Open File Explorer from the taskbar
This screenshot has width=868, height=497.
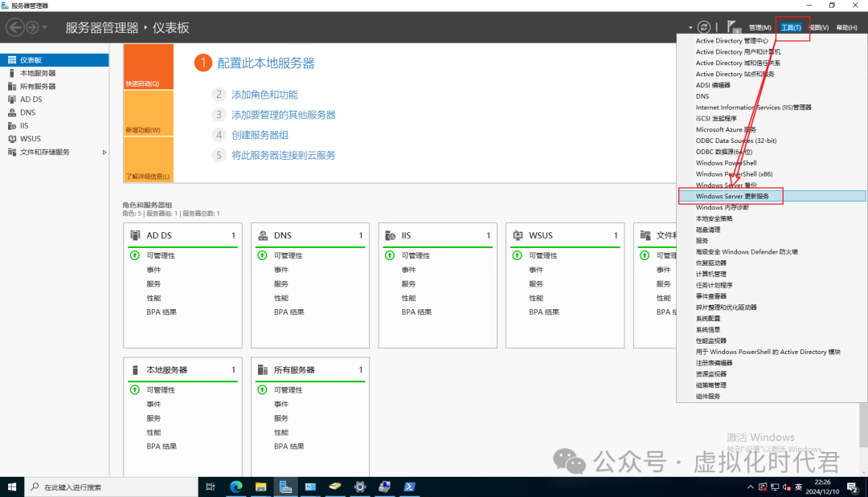coord(261,487)
